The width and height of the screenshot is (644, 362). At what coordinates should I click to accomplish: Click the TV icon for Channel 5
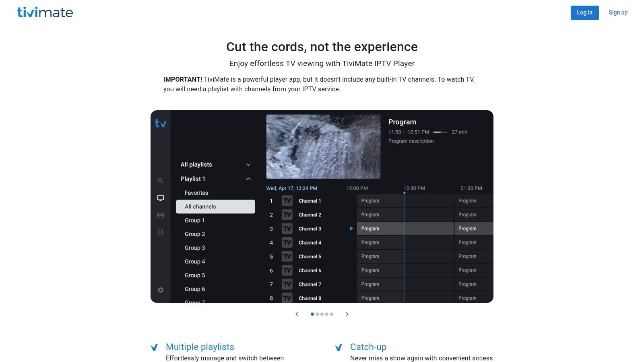coord(287,257)
